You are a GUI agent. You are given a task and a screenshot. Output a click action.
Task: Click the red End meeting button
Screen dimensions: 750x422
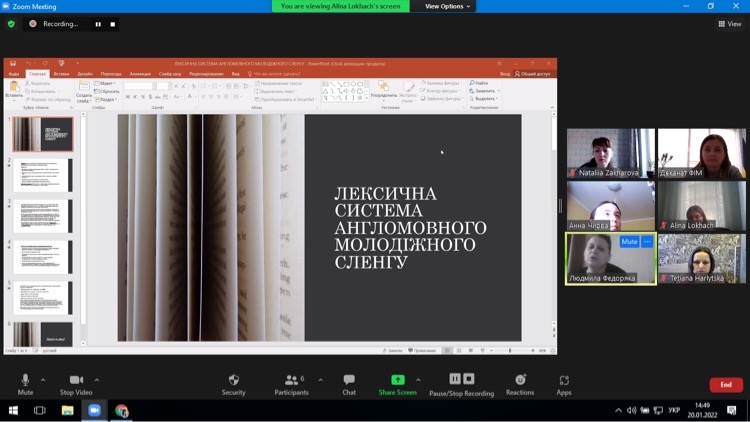(725, 385)
